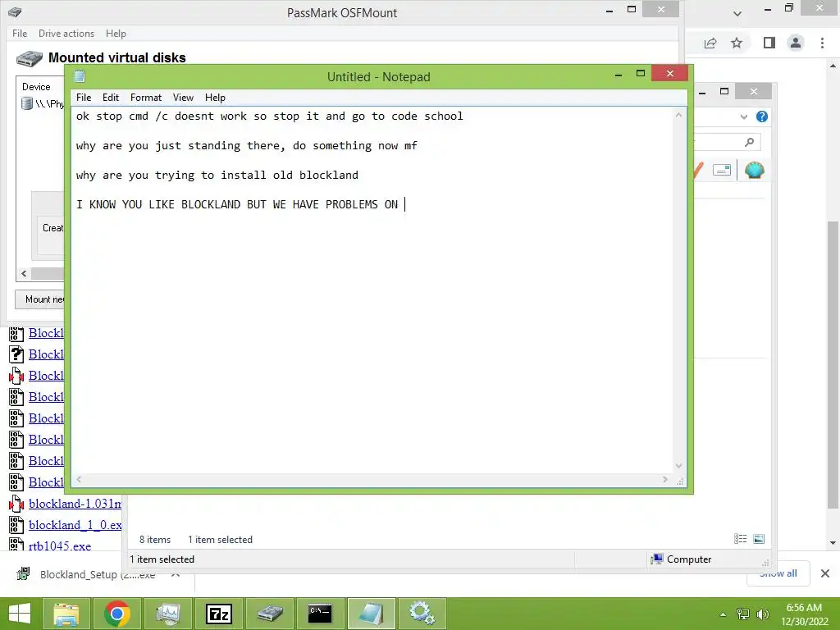Open the Chrome profile avatar
This screenshot has width=840, height=630.
796,43
